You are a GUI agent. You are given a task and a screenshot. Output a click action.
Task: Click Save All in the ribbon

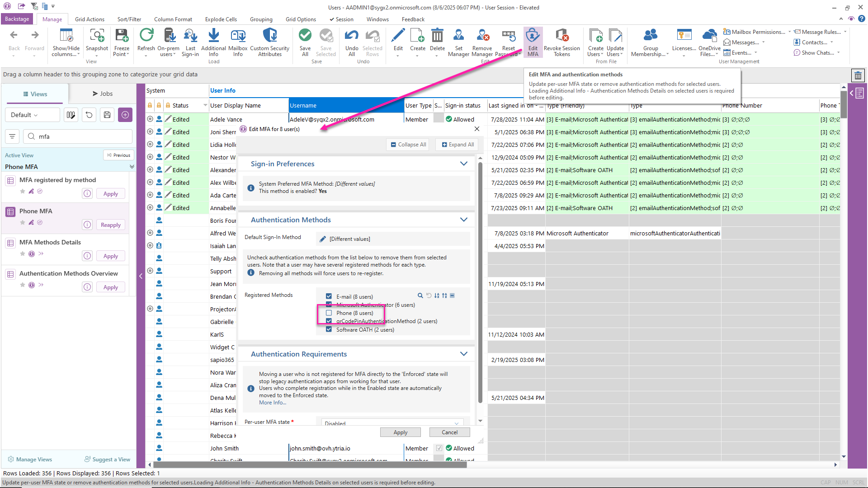point(305,42)
